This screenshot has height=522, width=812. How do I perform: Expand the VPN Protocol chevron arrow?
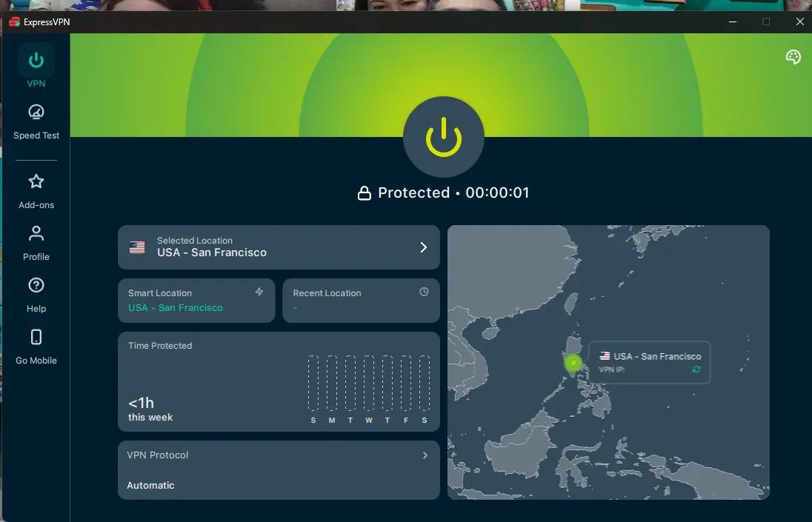[425, 455]
